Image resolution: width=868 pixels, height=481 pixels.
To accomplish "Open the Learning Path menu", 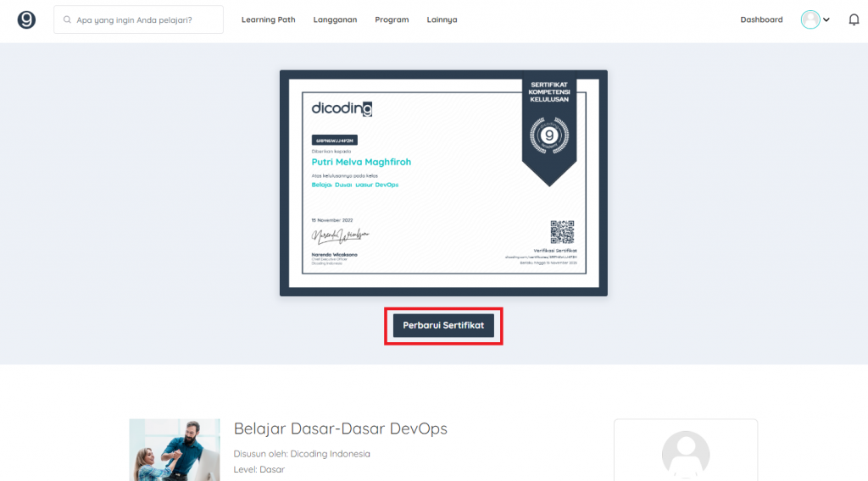I will tap(268, 19).
